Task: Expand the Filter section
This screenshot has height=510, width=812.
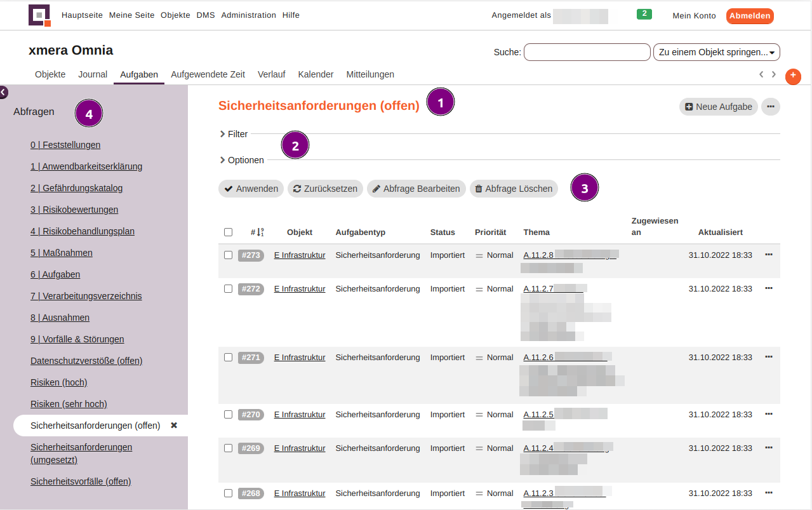Action: (235, 134)
